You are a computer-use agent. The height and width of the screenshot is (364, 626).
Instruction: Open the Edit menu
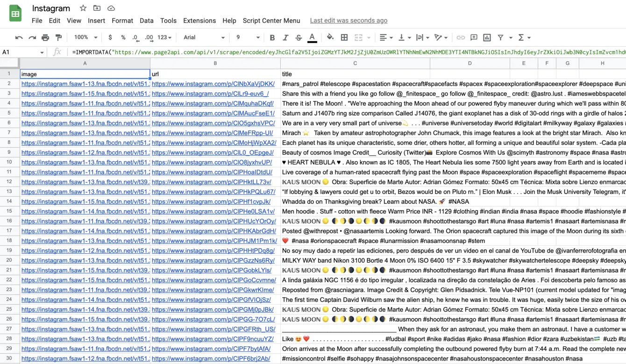coord(55,21)
